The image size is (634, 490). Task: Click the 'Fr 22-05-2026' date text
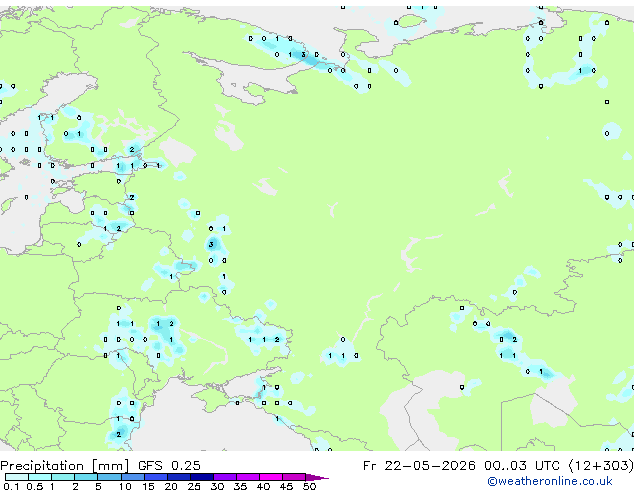coord(419,466)
